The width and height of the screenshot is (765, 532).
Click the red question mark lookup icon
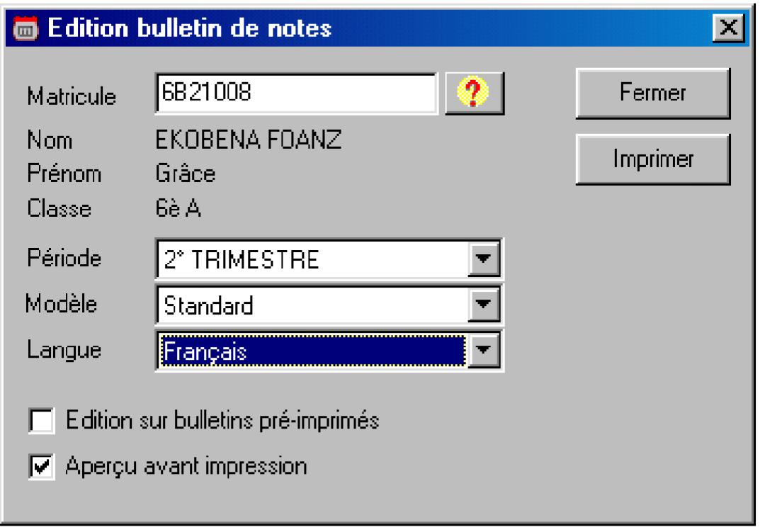(477, 94)
